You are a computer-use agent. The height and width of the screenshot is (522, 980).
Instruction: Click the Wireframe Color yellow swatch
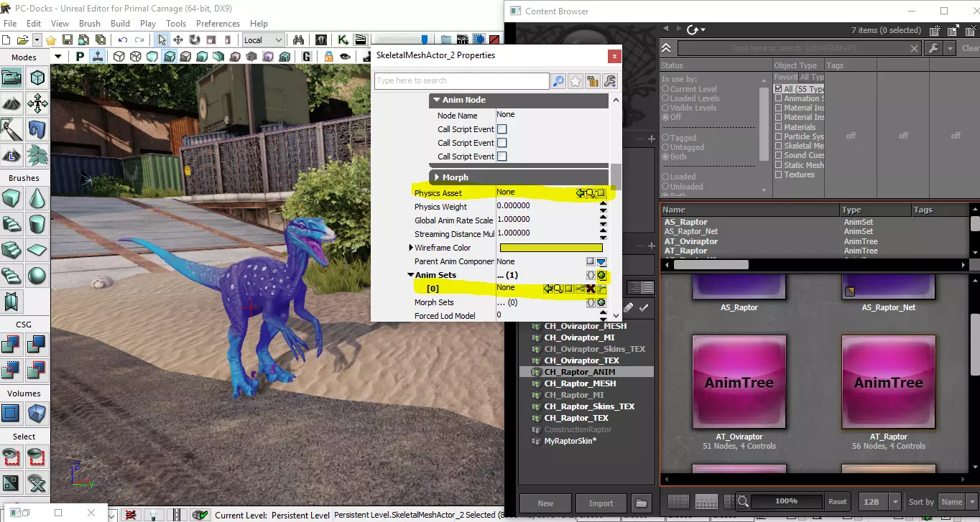[x=550, y=248]
